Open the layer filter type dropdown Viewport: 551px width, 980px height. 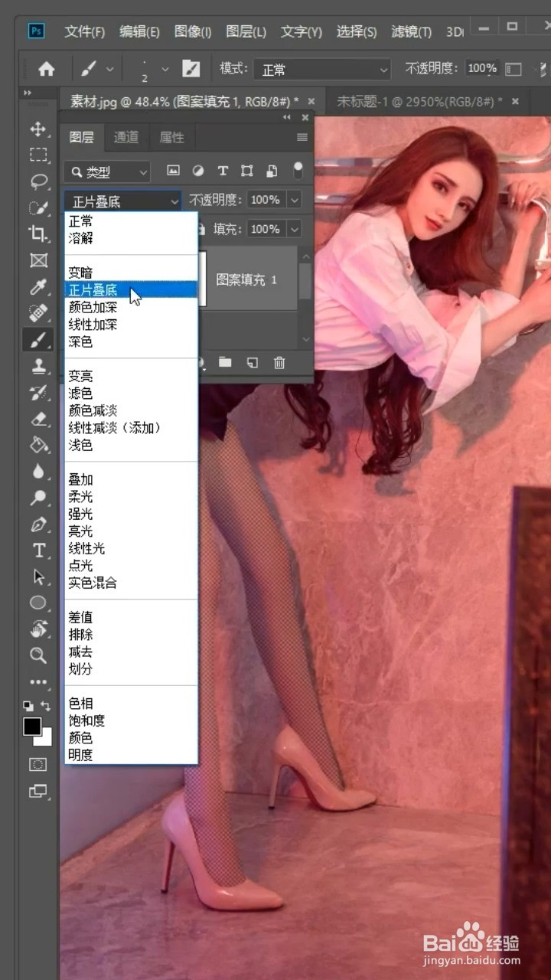point(107,171)
